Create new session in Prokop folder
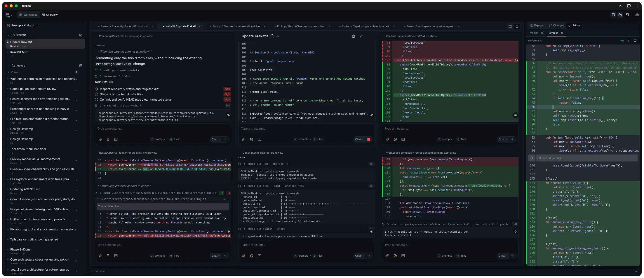Image resolution: width=644 pixels, height=278 pixels. pyautogui.click(x=81, y=66)
